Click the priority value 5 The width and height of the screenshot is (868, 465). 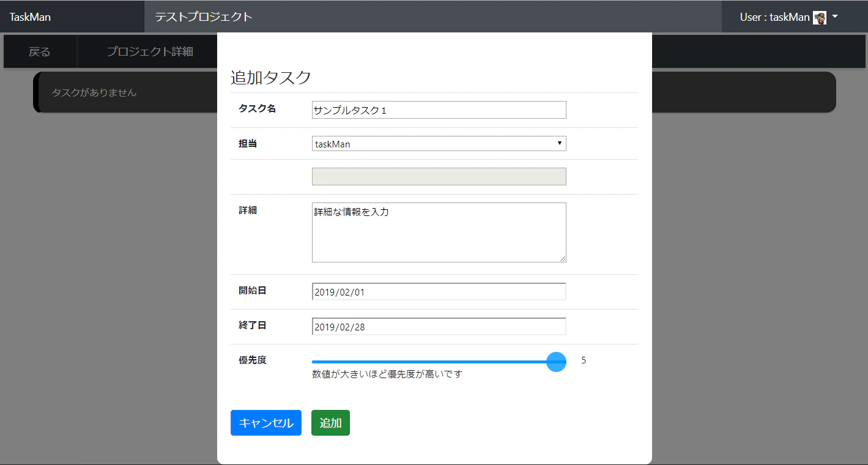pos(584,360)
